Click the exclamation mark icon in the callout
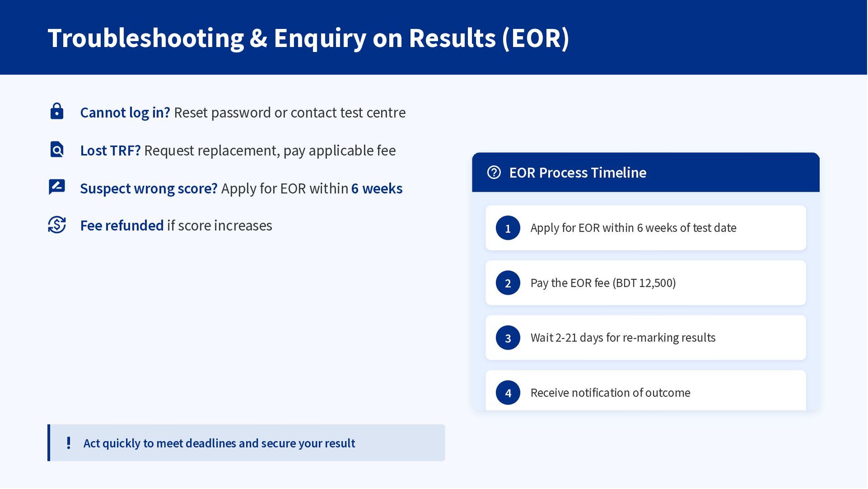Image resolution: width=868 pixels, height=489 pixels. pos(68,443)
